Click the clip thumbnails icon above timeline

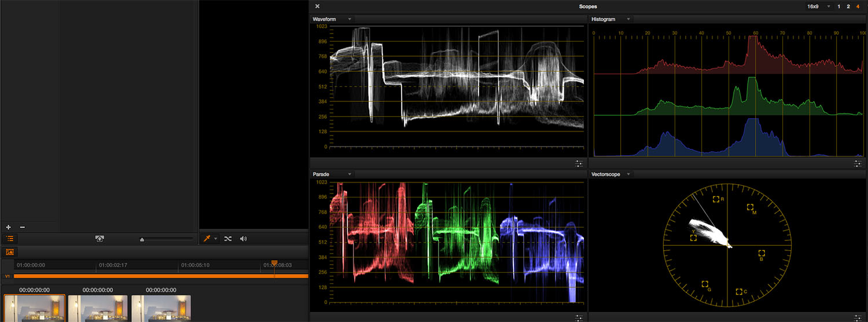(10, 252)
